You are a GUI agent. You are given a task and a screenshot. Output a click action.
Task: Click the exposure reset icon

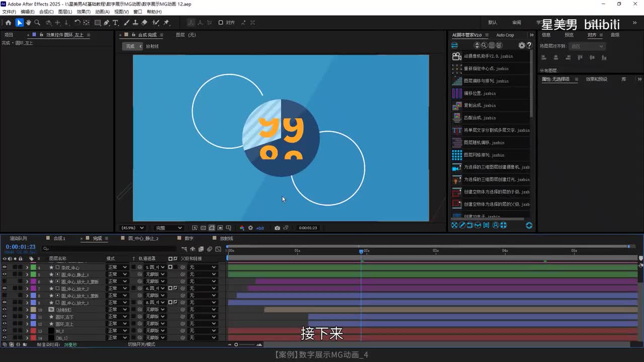tap(251, 228)
